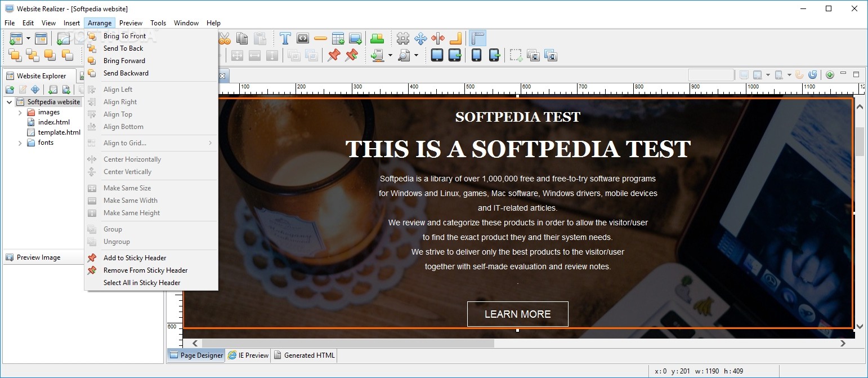Choose Add to Sticky Header

(x=151, y=258)
